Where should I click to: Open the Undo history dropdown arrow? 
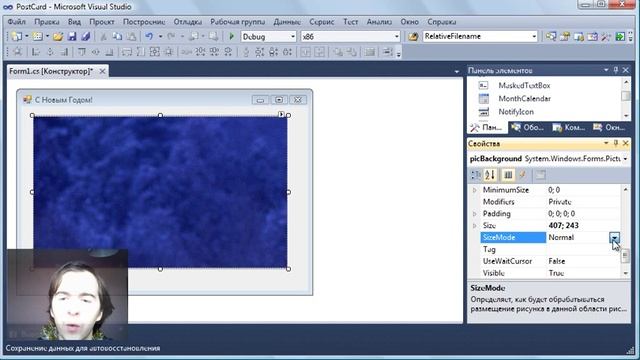[160, 37]
